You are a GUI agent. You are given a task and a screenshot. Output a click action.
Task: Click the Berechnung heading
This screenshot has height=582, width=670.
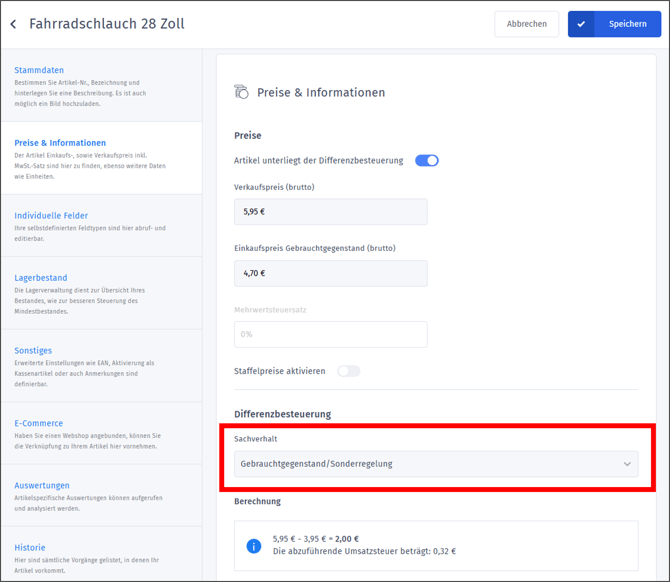pyautogui.click(x=257, y=501)
